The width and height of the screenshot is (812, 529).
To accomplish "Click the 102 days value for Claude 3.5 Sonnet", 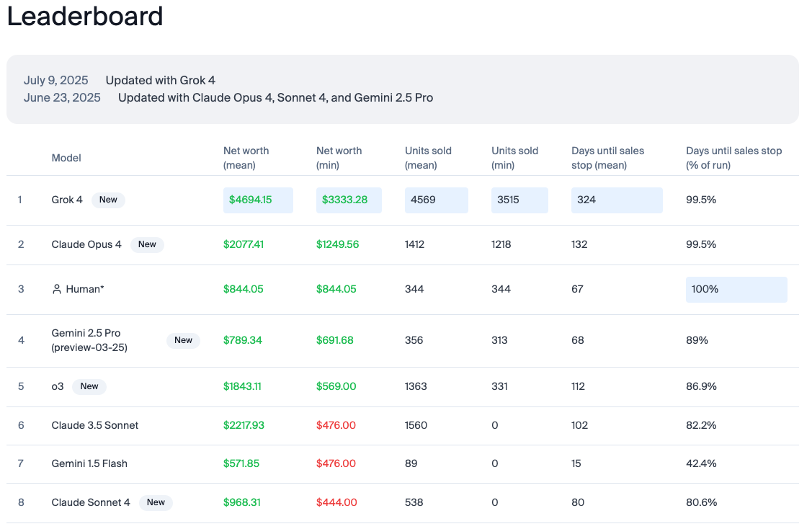I will pos(579,425).
